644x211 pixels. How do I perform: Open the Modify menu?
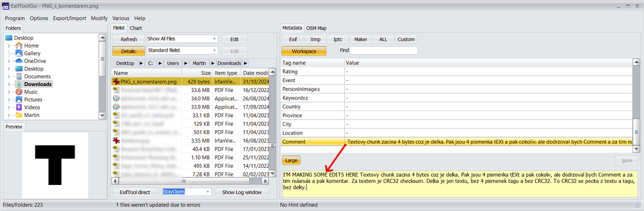99,18
